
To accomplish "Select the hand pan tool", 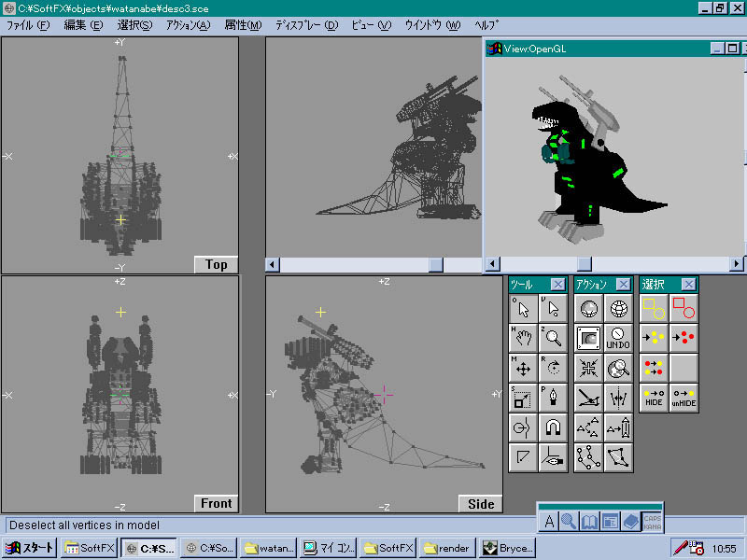I will click(523, 338).
